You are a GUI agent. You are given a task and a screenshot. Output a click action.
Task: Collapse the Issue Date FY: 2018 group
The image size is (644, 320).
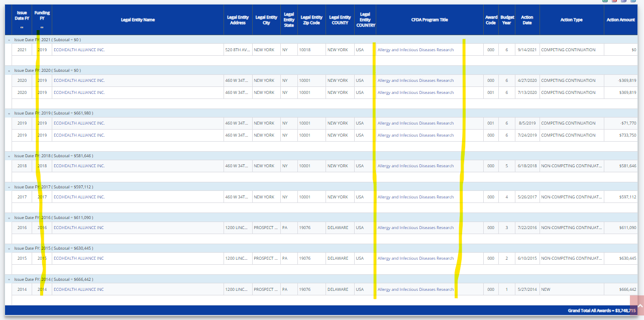pos(9,156)
